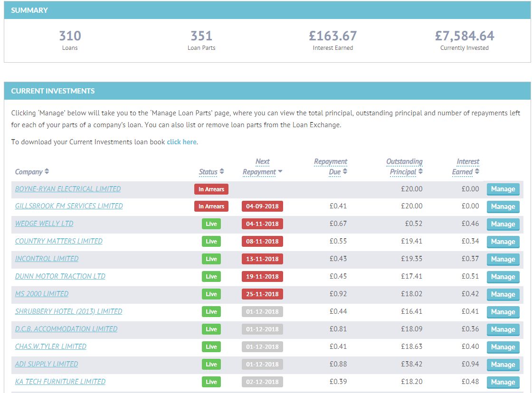Screen dimensions: 532x393
Task: Open WEDGE WELLY LTD company page
Action: pyautogui.click(x=44, y=224)
